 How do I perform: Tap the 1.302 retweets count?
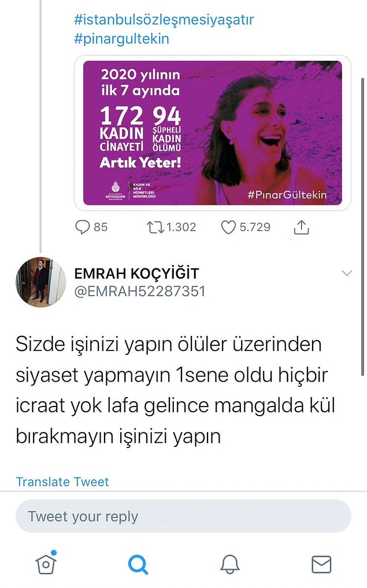(181, 227)
